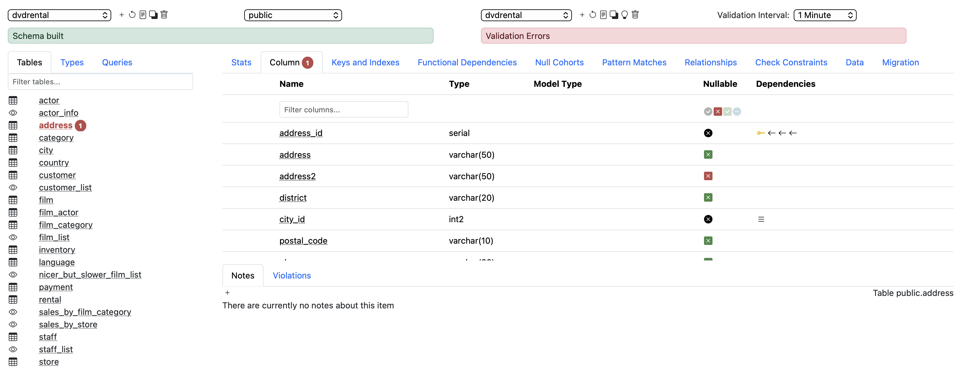The height and width of the screenshot is (384, 980).
Task: Click the table icon beside the customer table
Action: 13,175
